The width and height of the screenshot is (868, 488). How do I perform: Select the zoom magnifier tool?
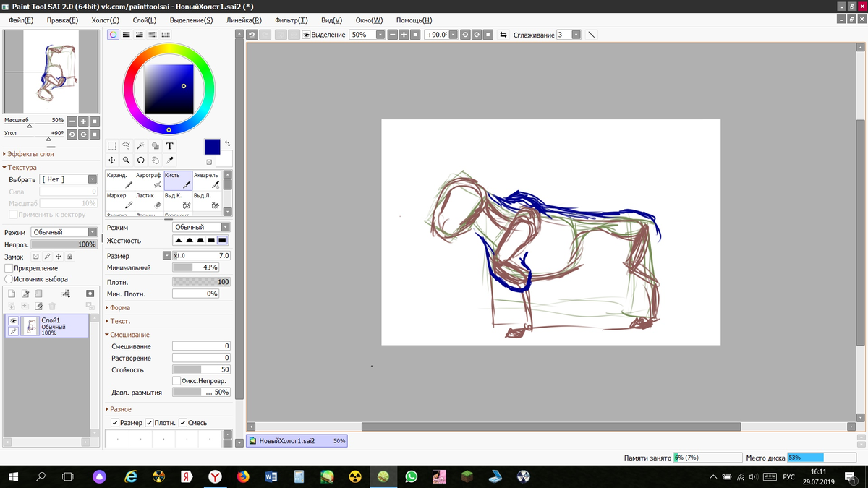click(127, 160)
